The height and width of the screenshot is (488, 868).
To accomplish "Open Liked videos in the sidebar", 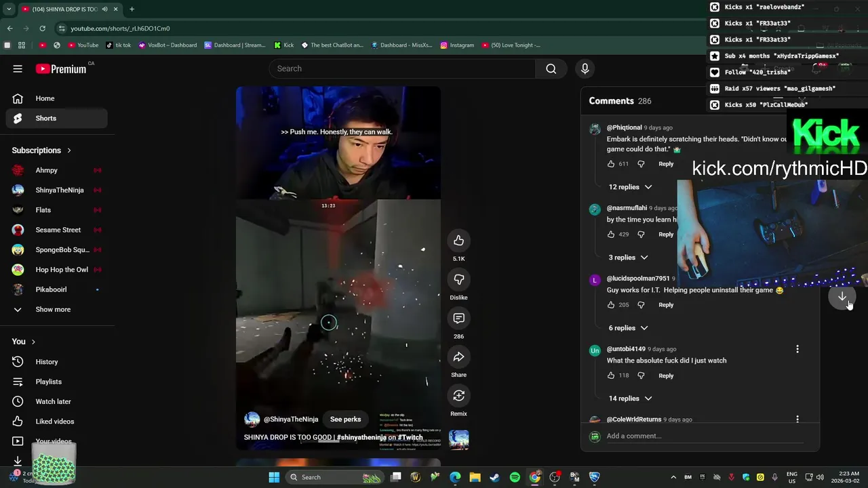I will tap(57, 422).
